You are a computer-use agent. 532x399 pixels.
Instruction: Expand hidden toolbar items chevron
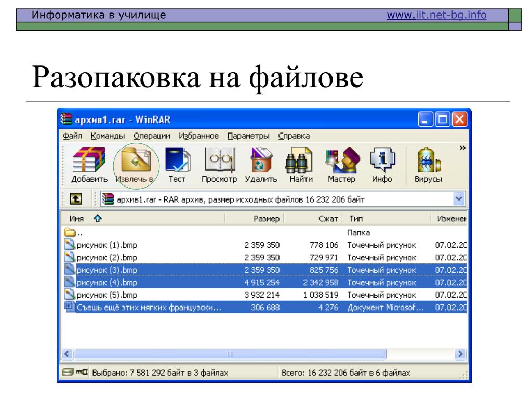tap(462, 148)
